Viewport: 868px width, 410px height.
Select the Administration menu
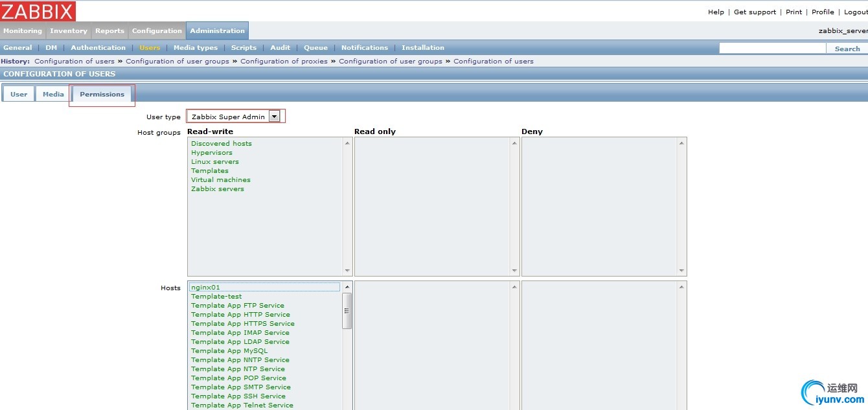[218, 30]
